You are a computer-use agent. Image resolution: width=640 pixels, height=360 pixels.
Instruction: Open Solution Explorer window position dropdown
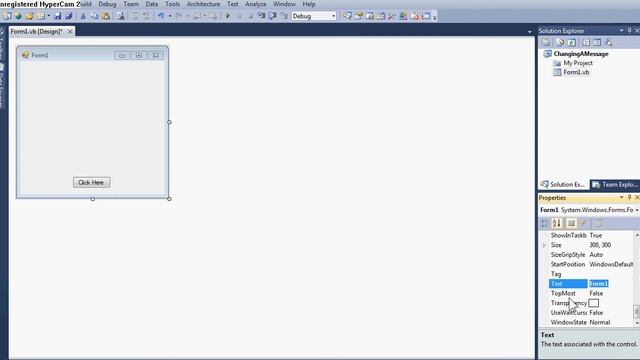click(x=621, y=31)
